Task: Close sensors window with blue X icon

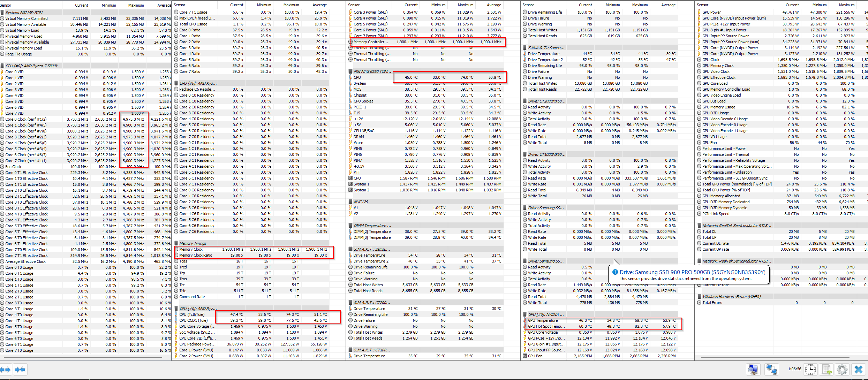Action: [x=858, y=370]
